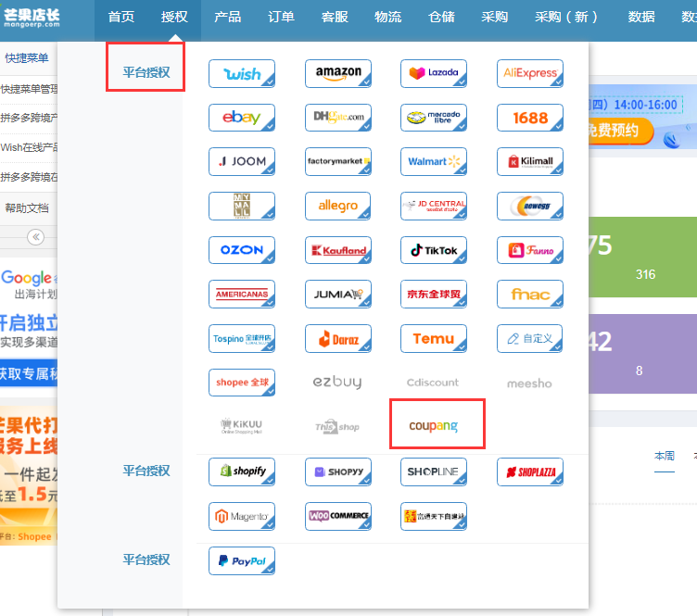The height and width of the screenshot is (616, 697).
Task: Select the SHOPLINE store logo
Action: click(x=434, y=471)
